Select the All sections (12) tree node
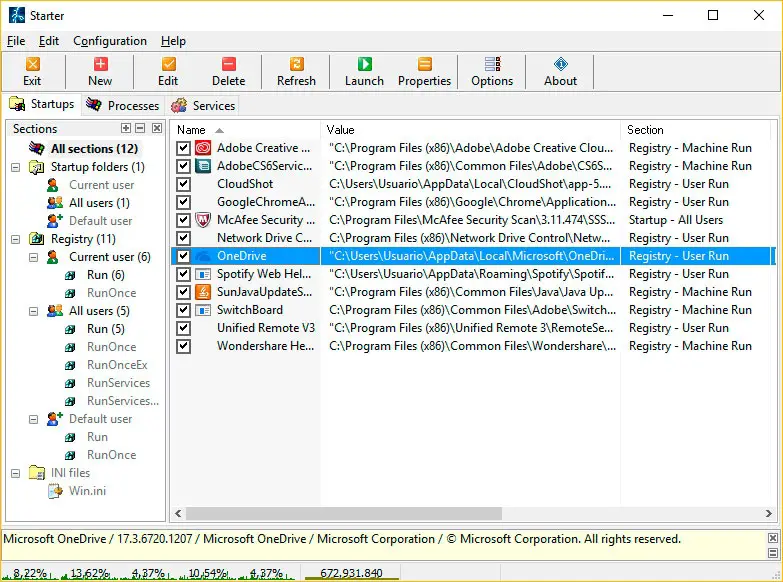Image resolution: width=783 pixels, height=582 pixels. (94, 148)
